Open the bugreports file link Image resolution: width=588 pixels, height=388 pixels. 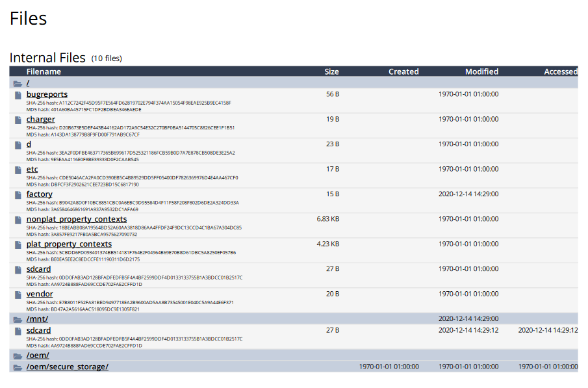click(47, 95)
